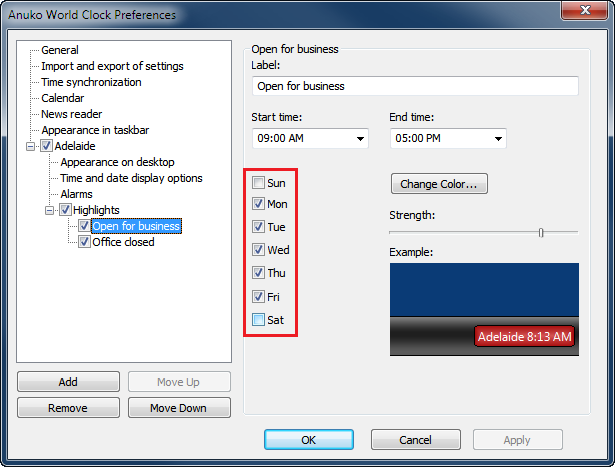Viewport: 615px width, 467px height.
Task: Click the Strength slider handle
Action: pyautogui.click(x=541, y=232)
